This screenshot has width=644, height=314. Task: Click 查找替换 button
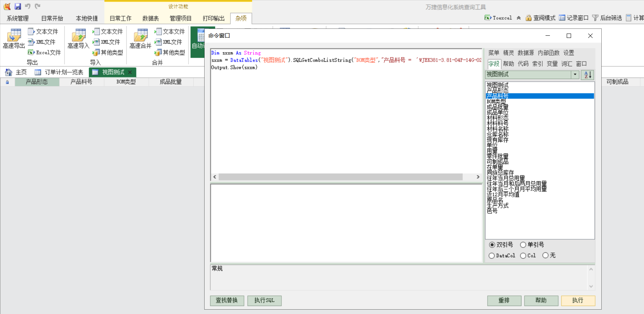click(x=227, y=301)
